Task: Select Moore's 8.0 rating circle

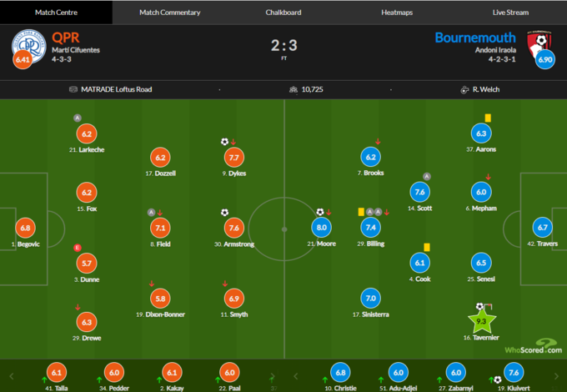Action: point(320,228)
